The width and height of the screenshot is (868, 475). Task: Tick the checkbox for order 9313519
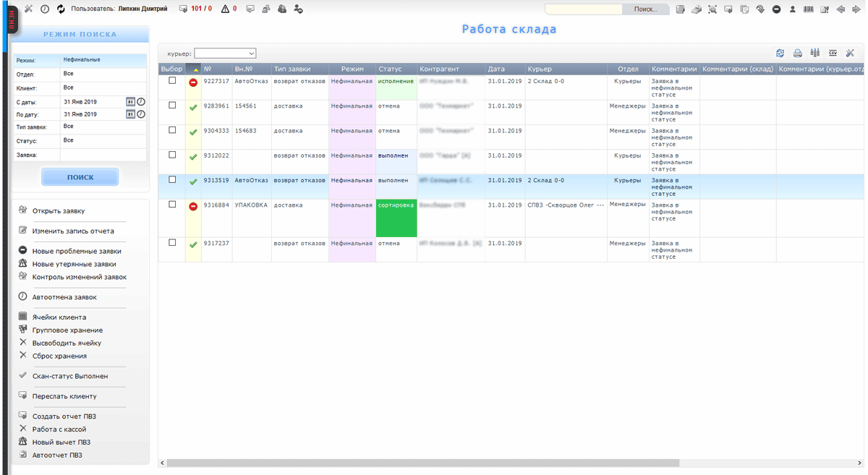pyautogui.click(x=172, y=180)
